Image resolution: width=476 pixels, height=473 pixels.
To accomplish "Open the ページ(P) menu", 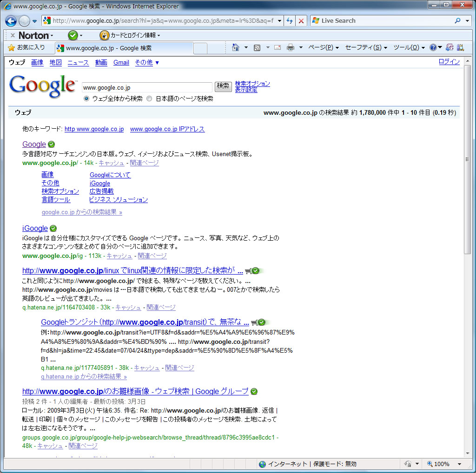I will click(324, 48).
